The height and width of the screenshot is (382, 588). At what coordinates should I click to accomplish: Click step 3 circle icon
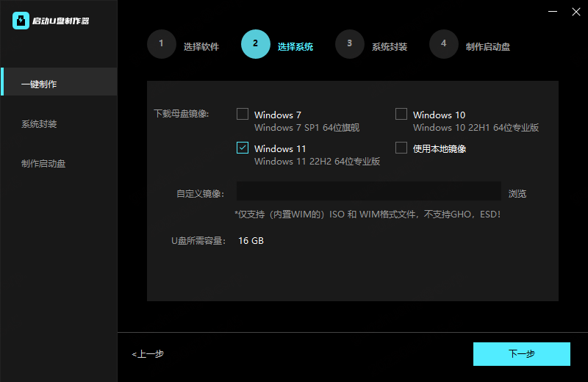pos(349,44)
